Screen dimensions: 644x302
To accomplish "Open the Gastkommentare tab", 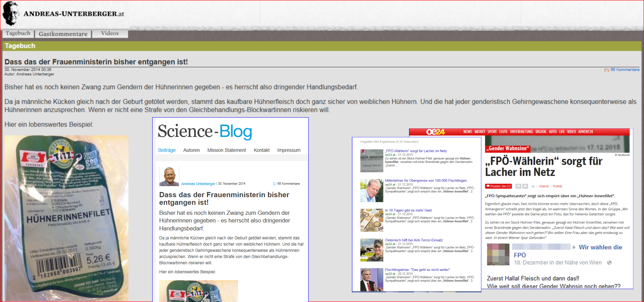I will tap(63, 34).
